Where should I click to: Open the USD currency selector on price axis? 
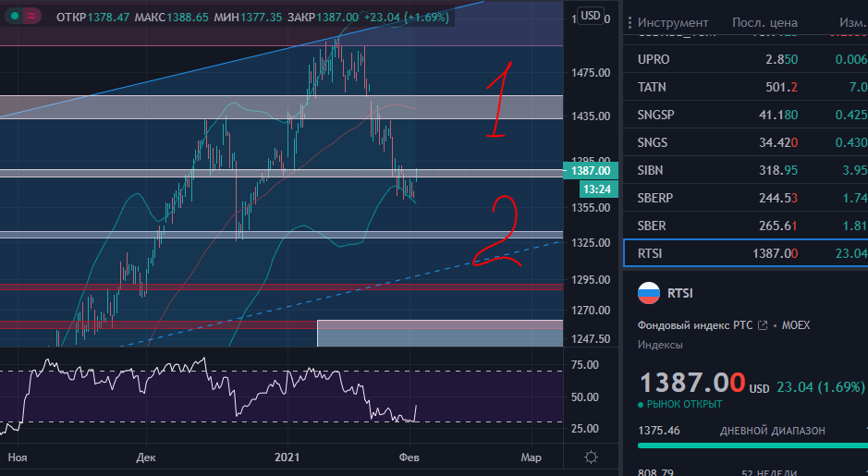tap(590, 16)
